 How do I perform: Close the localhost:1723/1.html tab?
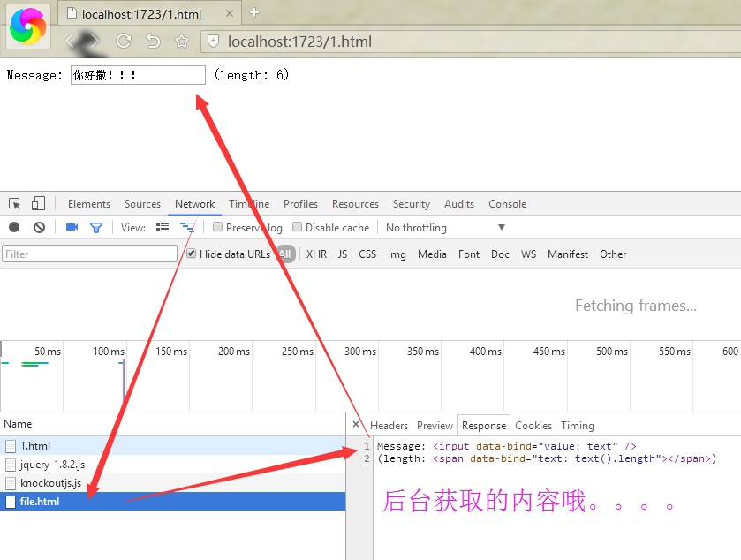tap(230, 14)
